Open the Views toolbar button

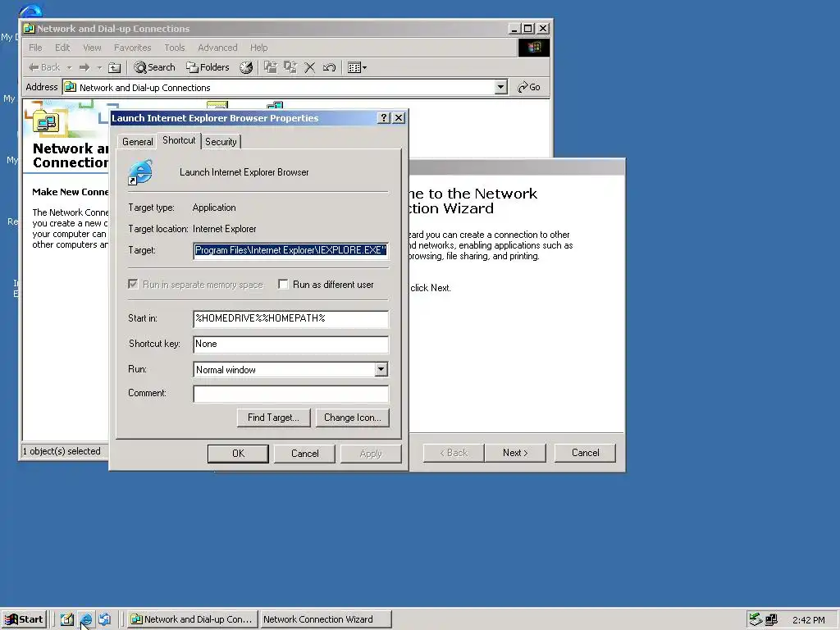pyautogui.click(x=357, y=67)
